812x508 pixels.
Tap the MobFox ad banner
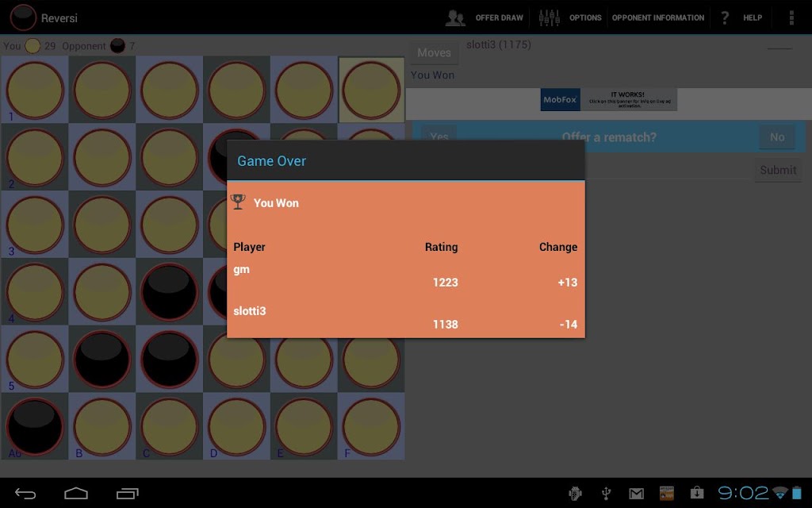point(608,99)
